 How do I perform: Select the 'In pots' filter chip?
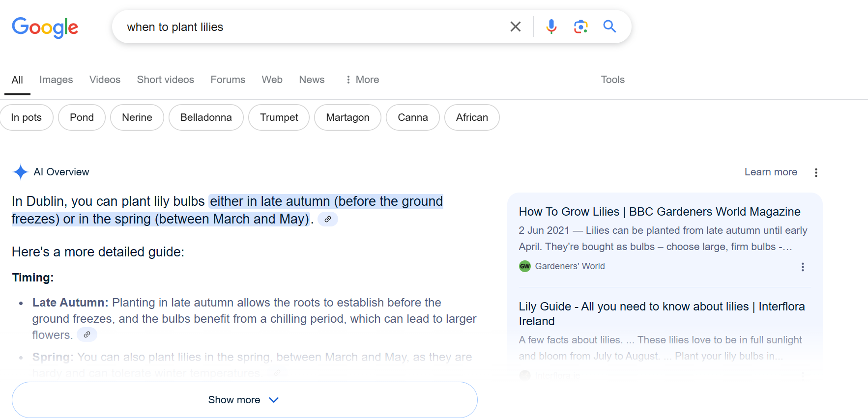27,117
